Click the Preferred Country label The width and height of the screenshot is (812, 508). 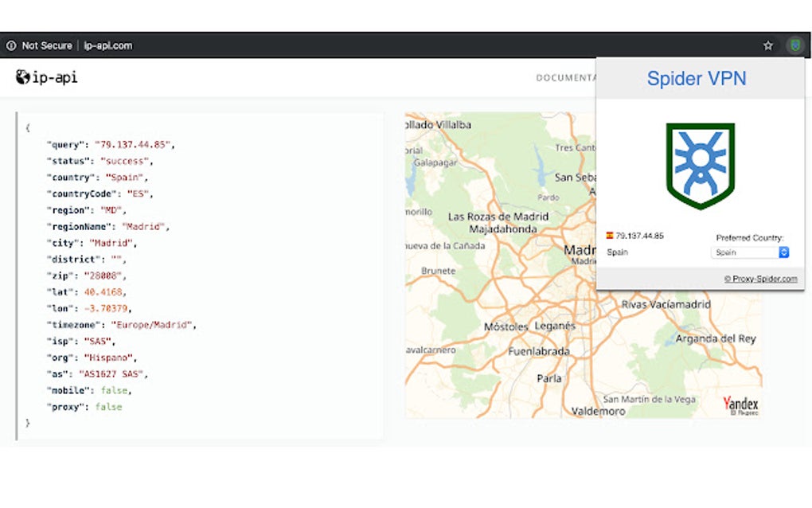pos(749,238)
